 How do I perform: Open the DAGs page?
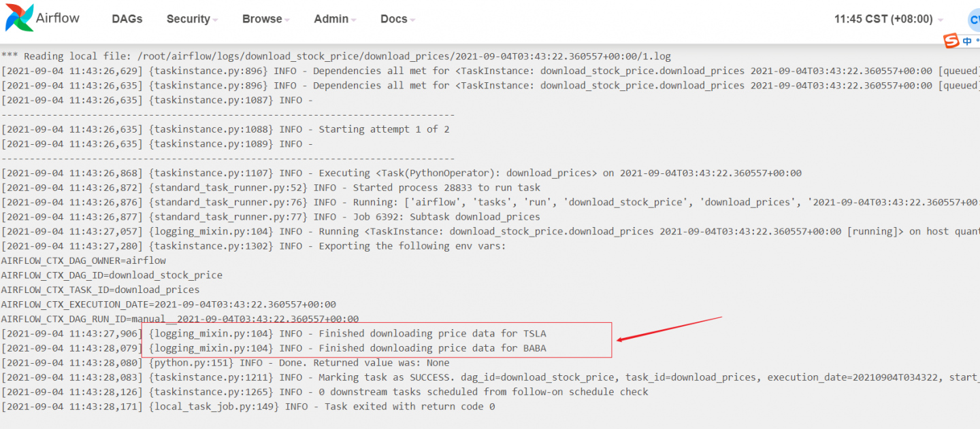click(127, 19)
